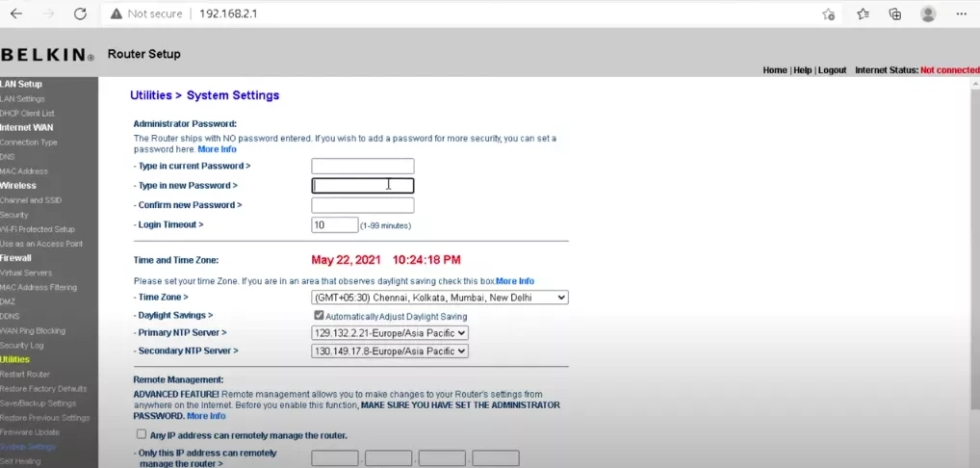Click the second remote IP address octet field
This screenshot has height=468, width=980.
(389, 458)
